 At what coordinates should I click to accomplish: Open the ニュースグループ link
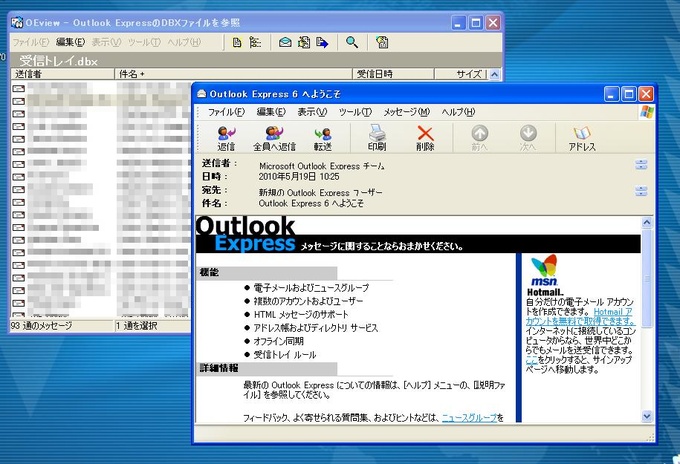click(x=469, y=418)
